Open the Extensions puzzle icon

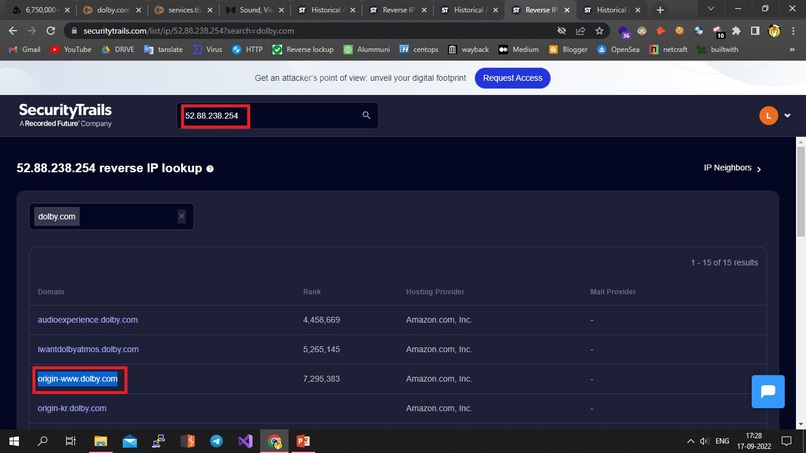tap(736, 31)
